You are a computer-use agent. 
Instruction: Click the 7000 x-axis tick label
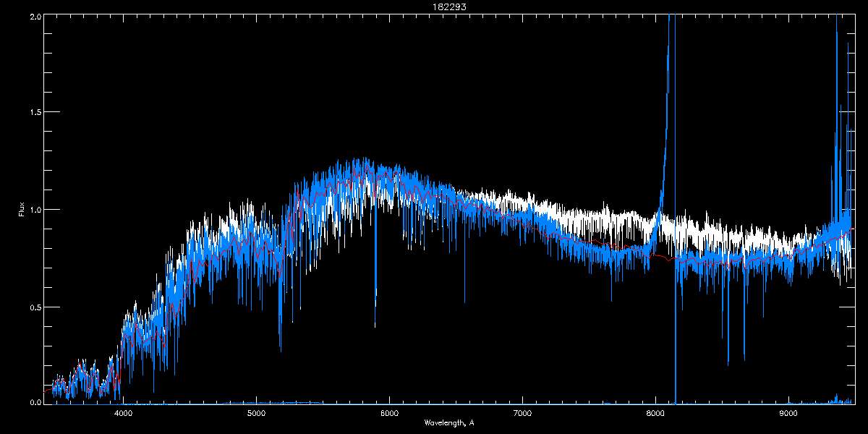click(x=522, y=414)
